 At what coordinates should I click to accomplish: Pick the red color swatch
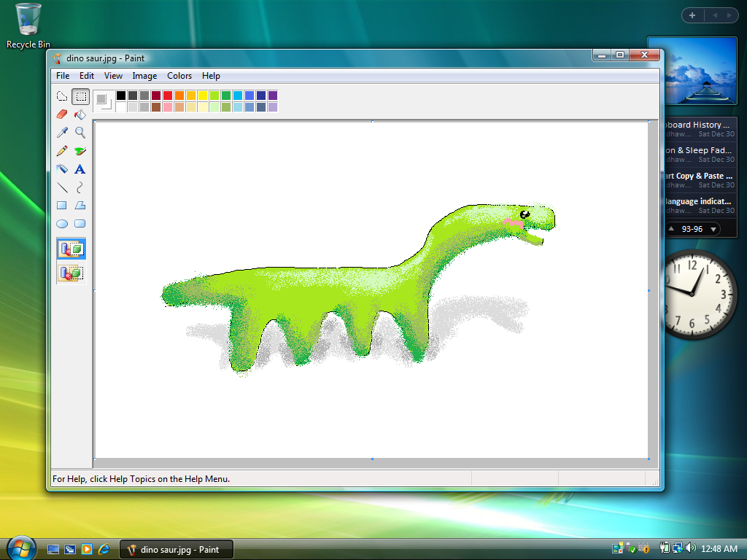coord(168,96)
